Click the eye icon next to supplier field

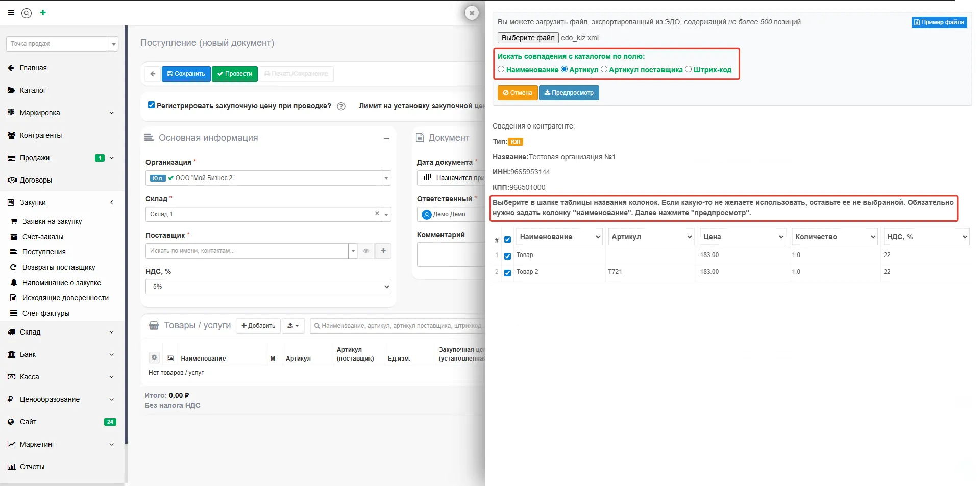tap(366, 251)
